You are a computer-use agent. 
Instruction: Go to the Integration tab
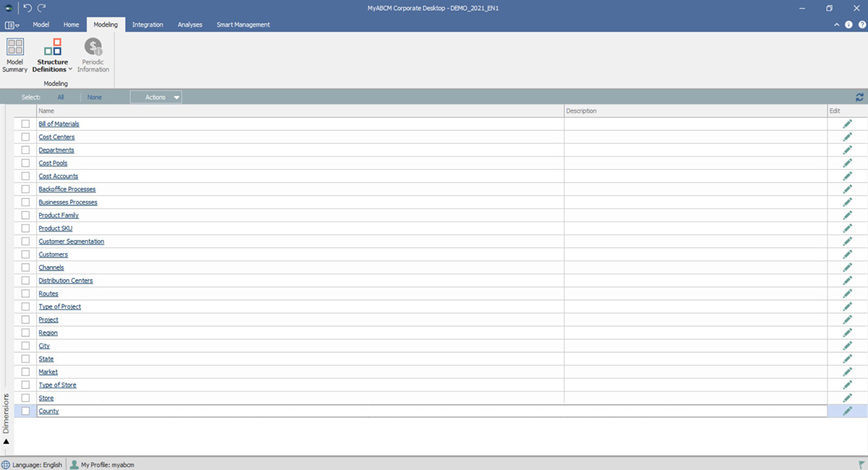click(148, 25)
